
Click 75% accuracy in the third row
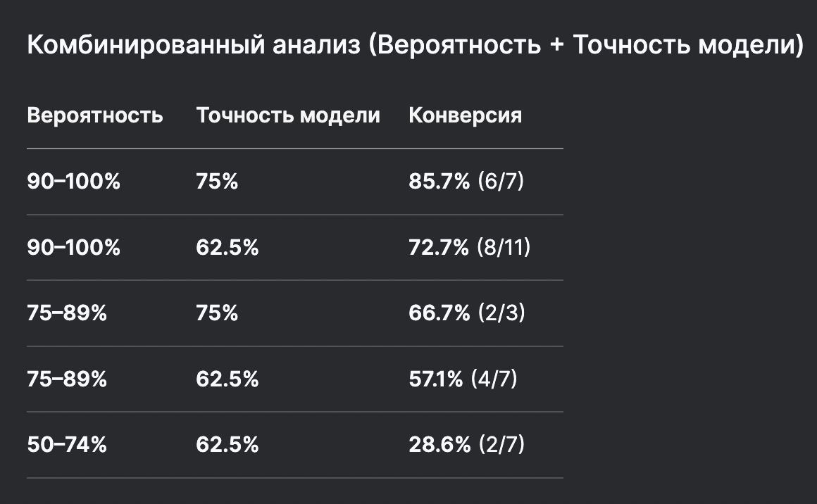217,313
